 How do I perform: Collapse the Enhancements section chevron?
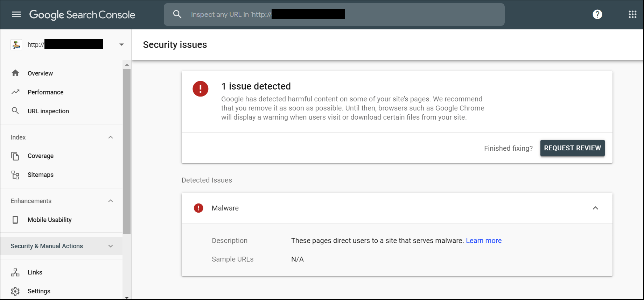[x=111, y=201]
